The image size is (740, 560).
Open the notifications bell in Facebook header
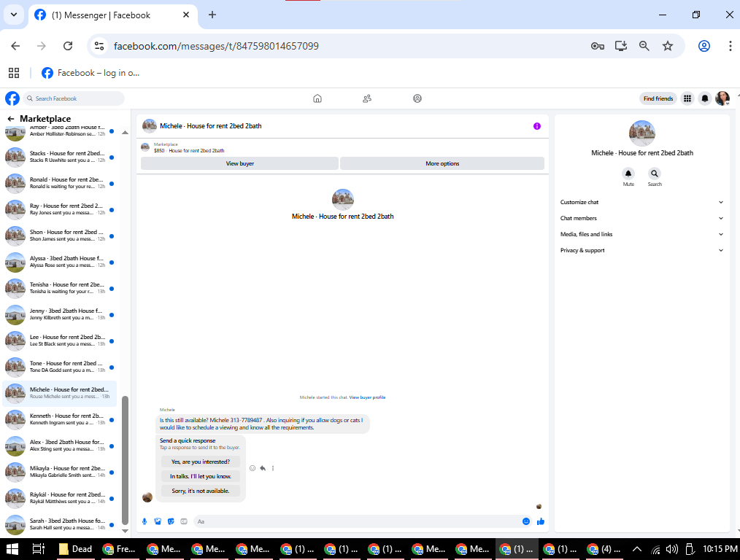pos(705,98)
